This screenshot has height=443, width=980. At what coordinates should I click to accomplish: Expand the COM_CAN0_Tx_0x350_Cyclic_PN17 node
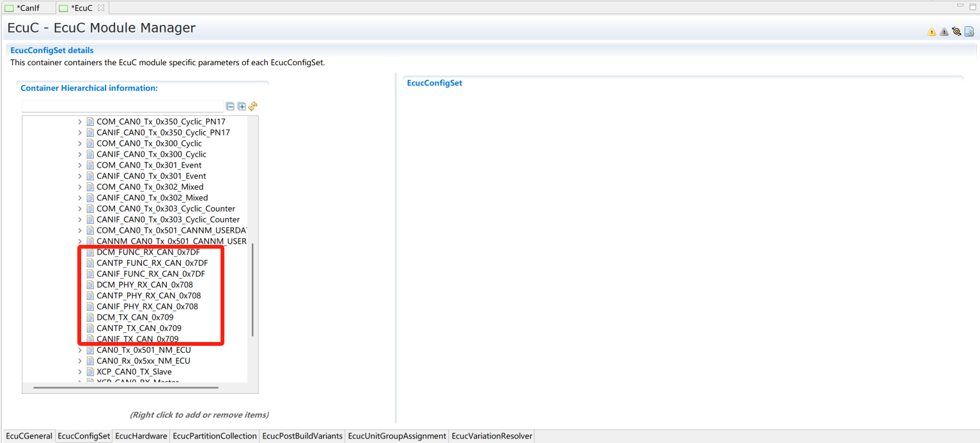[80, 121]
